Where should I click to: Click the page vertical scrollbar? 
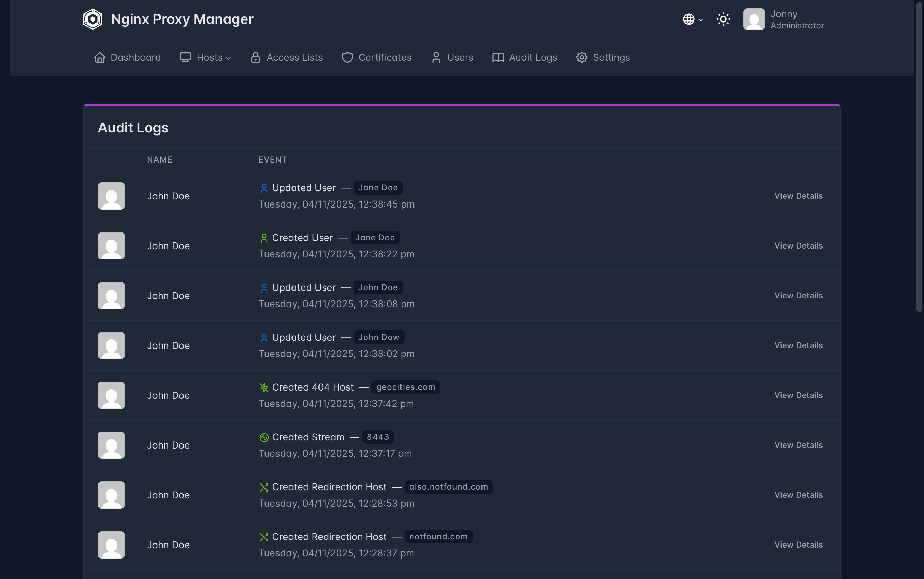point(919,157)
